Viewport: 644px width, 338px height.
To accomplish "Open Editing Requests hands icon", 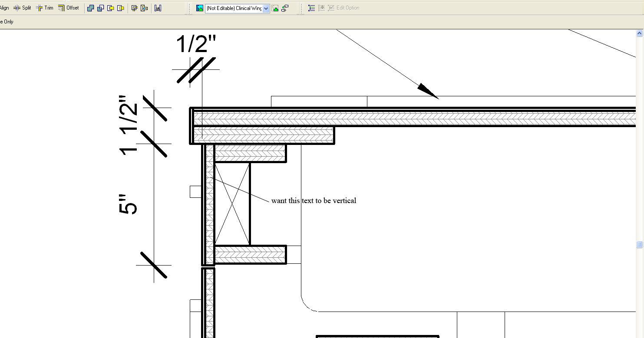I will (285, 8).
